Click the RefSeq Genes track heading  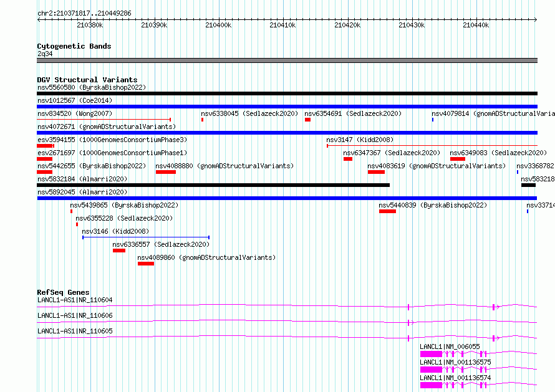point(64,292)
